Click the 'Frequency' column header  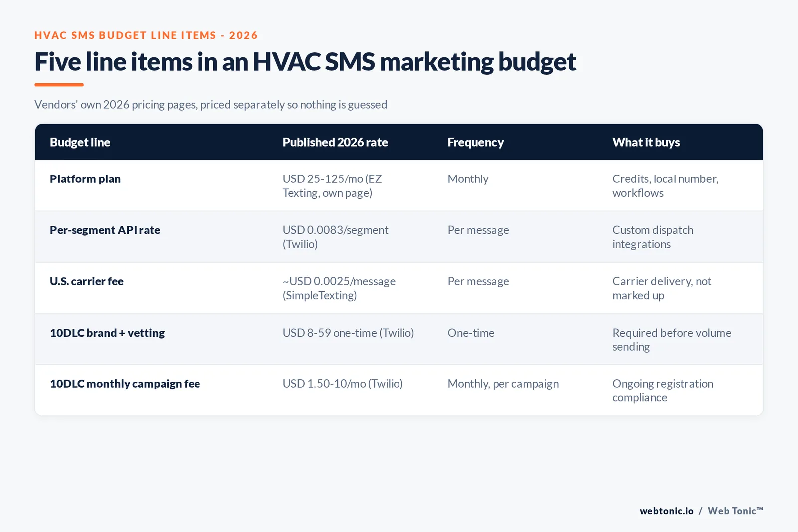(475, 142)
